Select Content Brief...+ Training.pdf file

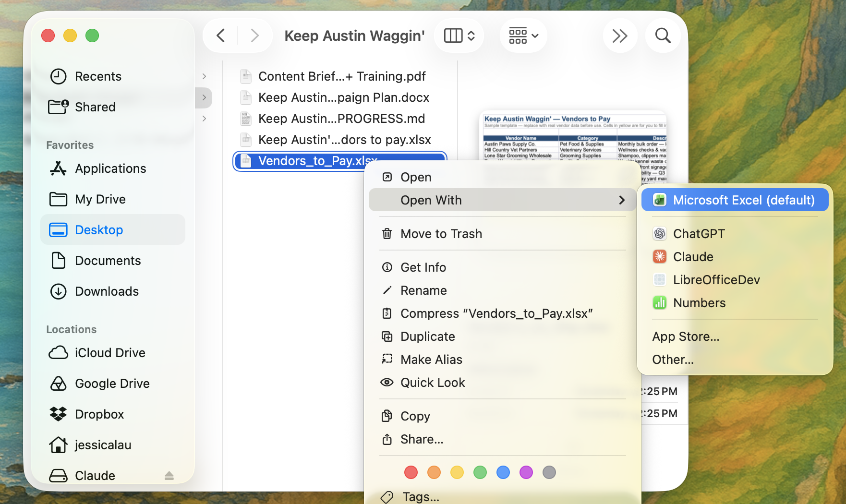(x=340, y=76)
